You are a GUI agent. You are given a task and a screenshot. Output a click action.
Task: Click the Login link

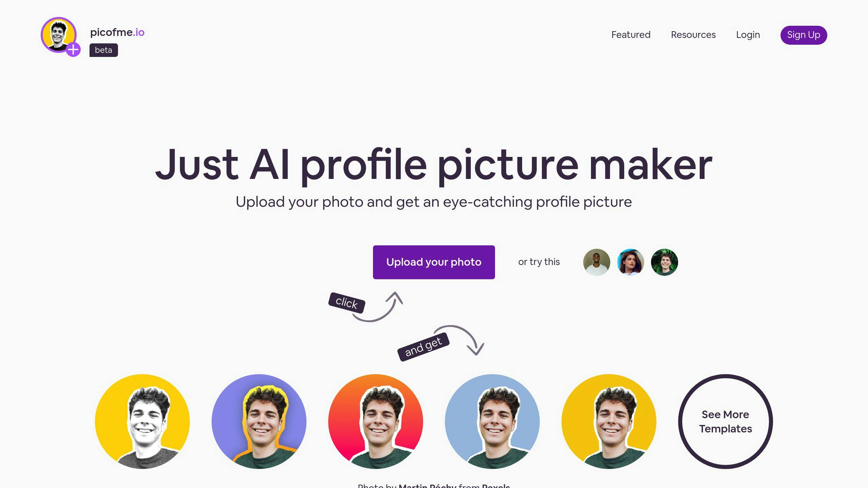(x=748, y=35)
